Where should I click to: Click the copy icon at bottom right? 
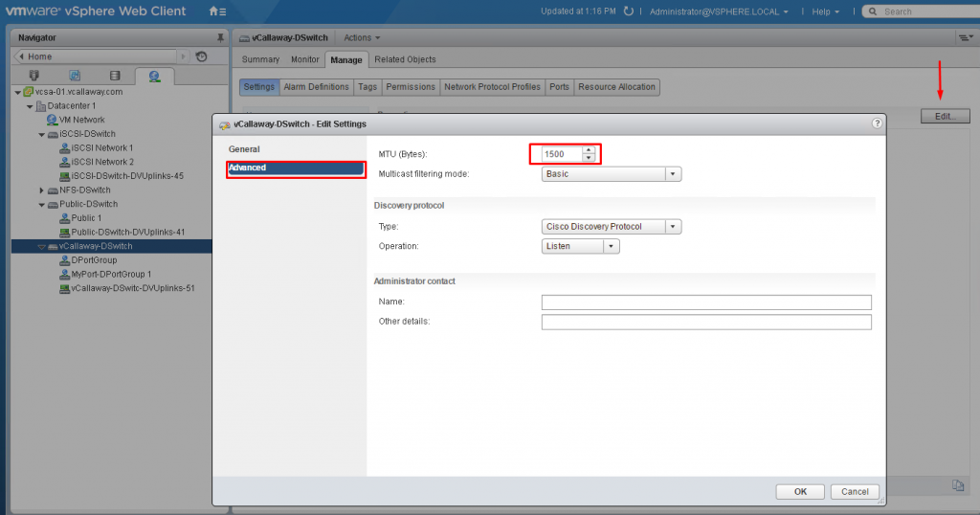tap(958, 485)
